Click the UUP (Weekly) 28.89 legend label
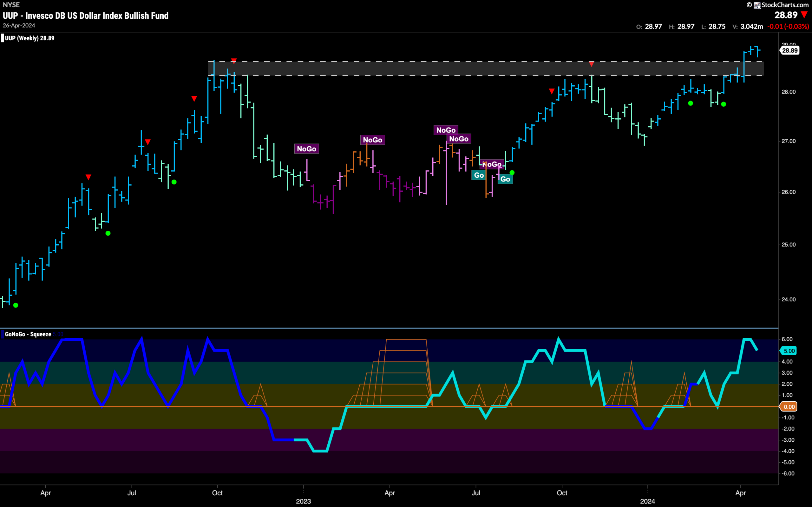812x507 pixels. pyautogui.click(x=29, y=38)
